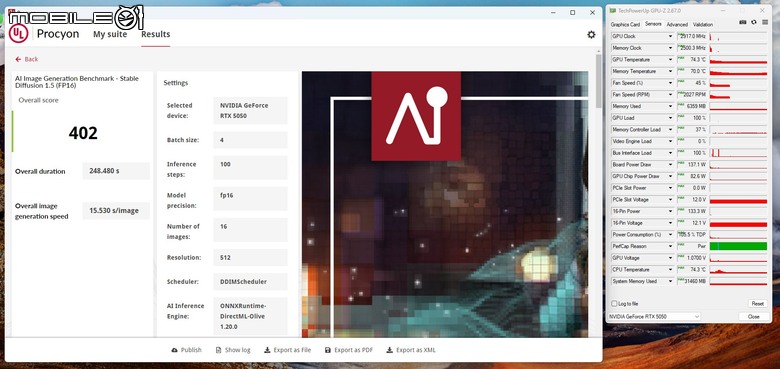Open Graphics Card tab in GPU-Z
The image size is (780, 369).
[x=625, y=24]
